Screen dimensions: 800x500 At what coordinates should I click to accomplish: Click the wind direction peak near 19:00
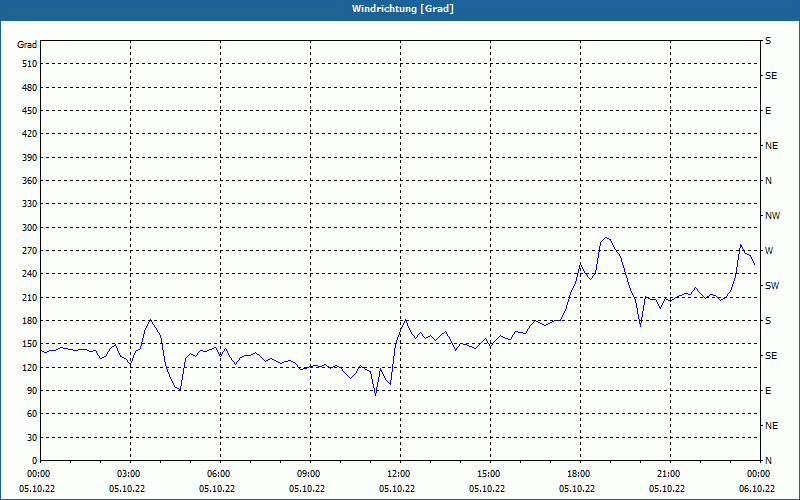point(606,237)
